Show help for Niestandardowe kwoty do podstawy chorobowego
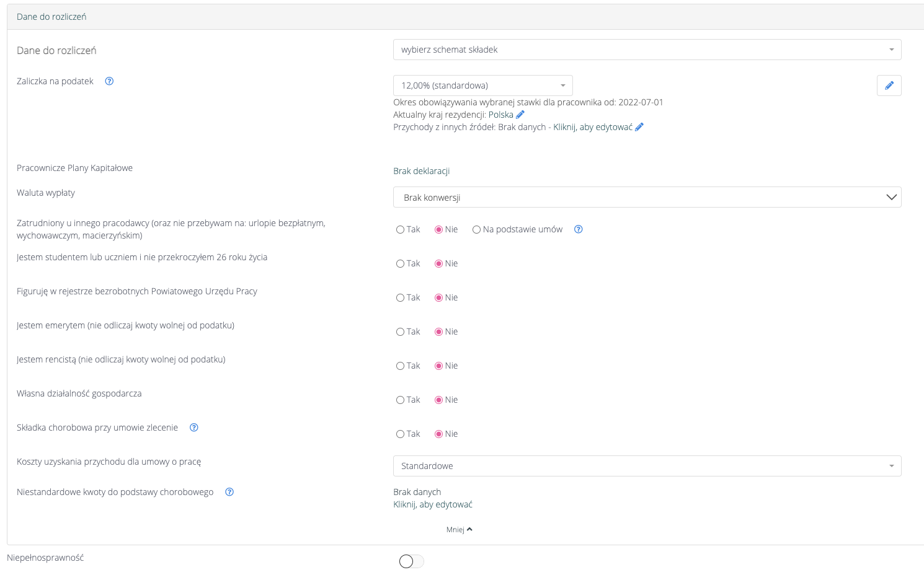924x575 pixels. pyautogui.click(x=229, y=492)
